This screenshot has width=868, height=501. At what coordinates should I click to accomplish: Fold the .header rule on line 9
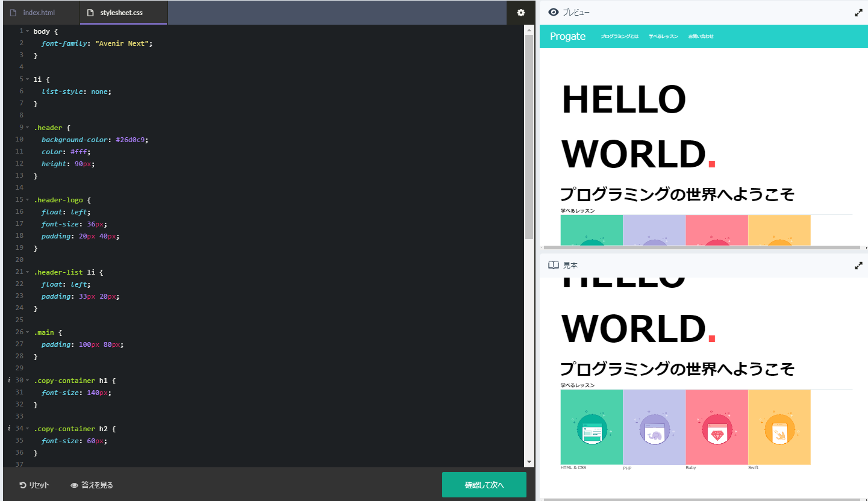[x=28, y=127]
